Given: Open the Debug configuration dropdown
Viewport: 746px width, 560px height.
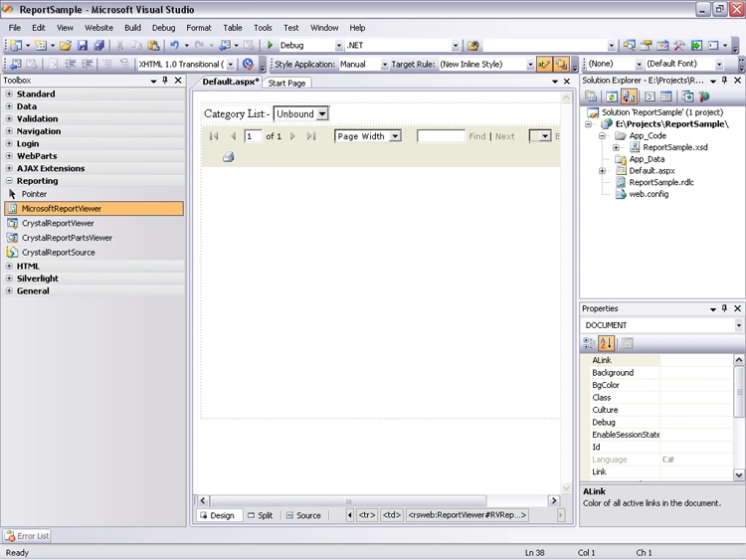Looking at the screenshot, I should [x=339, y=45].
